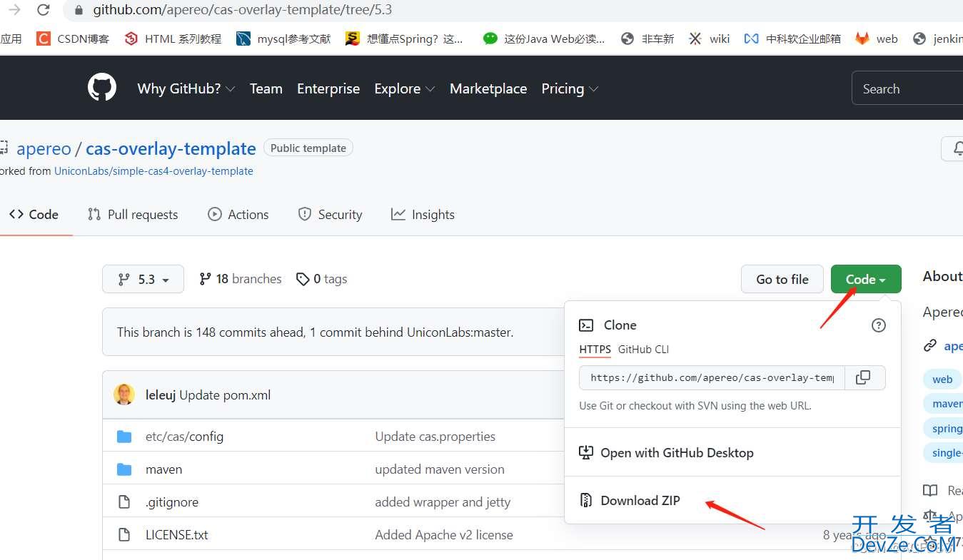
Task: Copy the HTTPS clone URL
Action: click(863, 377)
